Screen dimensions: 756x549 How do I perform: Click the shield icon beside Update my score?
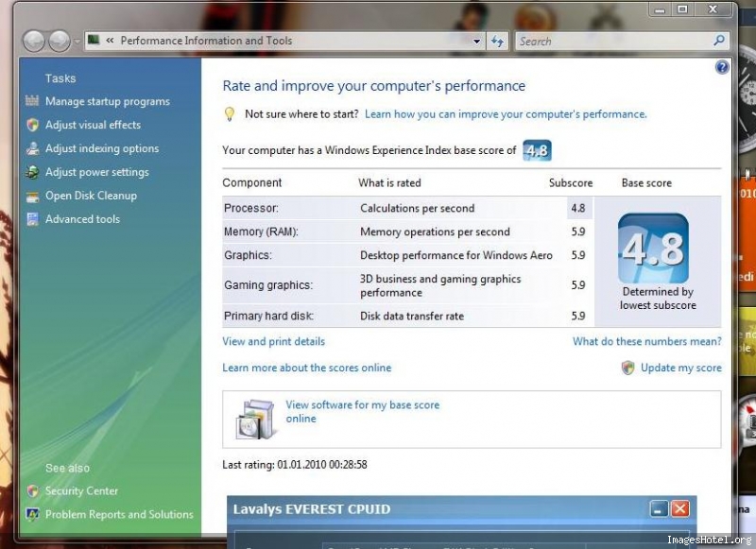point(627,368)
